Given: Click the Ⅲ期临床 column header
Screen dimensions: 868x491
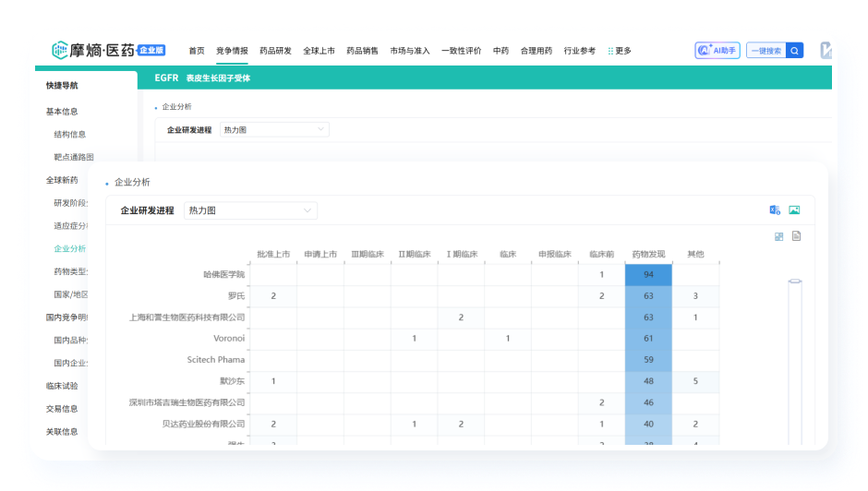Looking at the screenshot, I should click(368, 254).
